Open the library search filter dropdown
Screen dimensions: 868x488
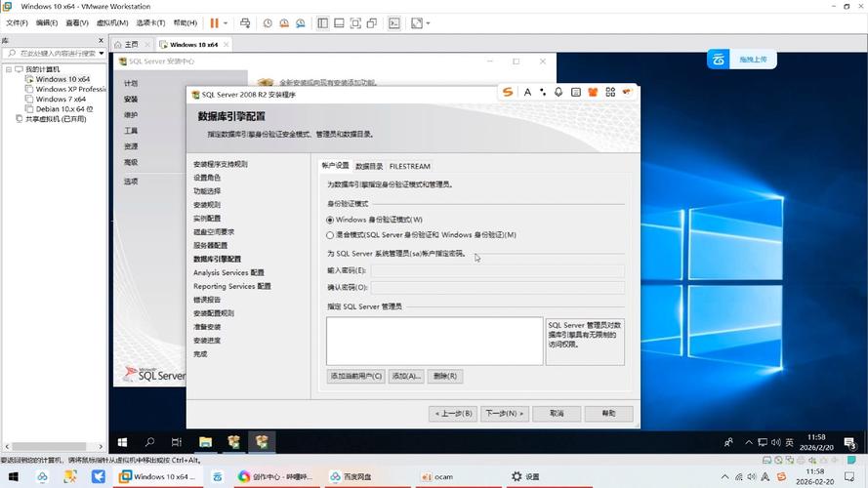tap(102, 53)
